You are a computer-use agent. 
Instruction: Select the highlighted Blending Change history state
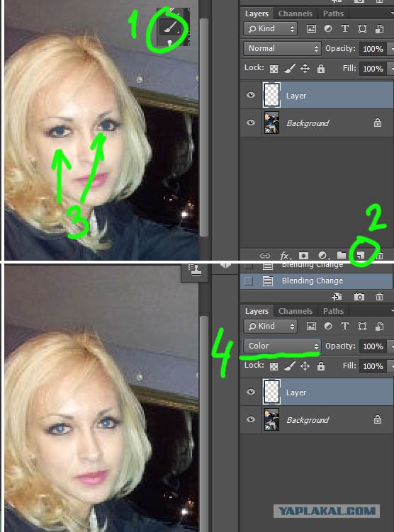tap(317, 281)
